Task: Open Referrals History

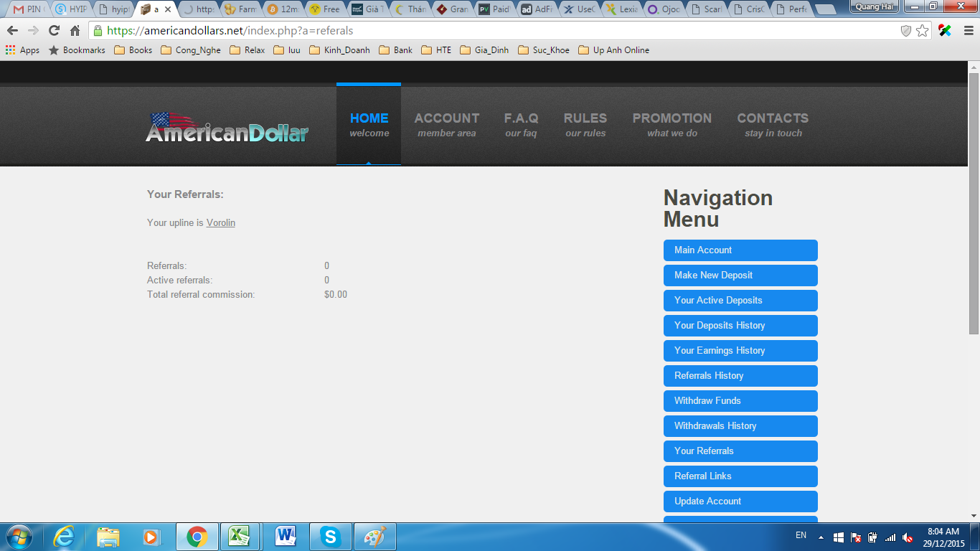Action: 740,376
